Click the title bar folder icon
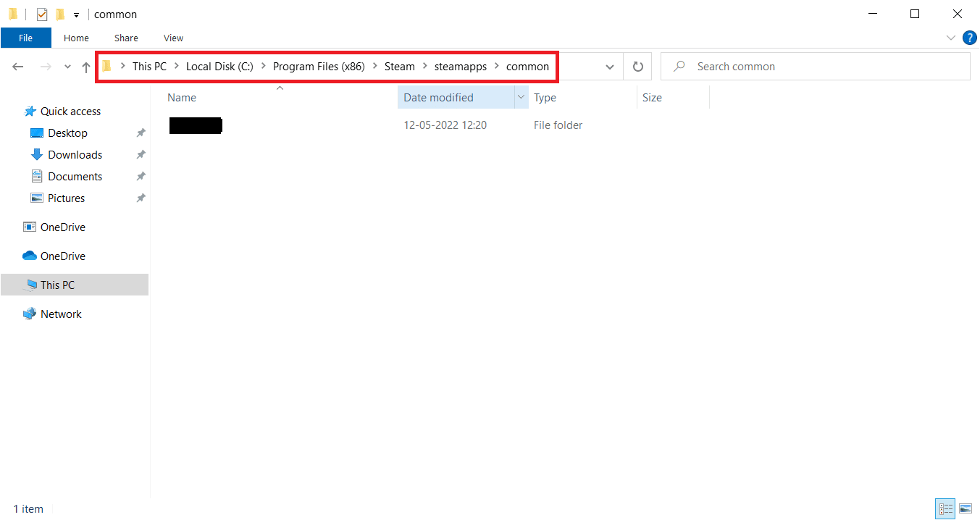980x520 pixels. (x=13, y=14)
